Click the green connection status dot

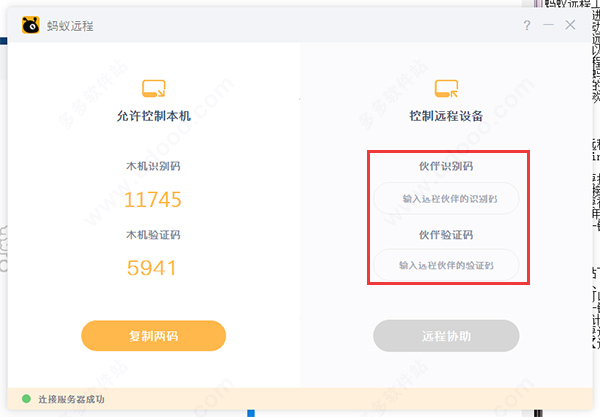point(26,399)
